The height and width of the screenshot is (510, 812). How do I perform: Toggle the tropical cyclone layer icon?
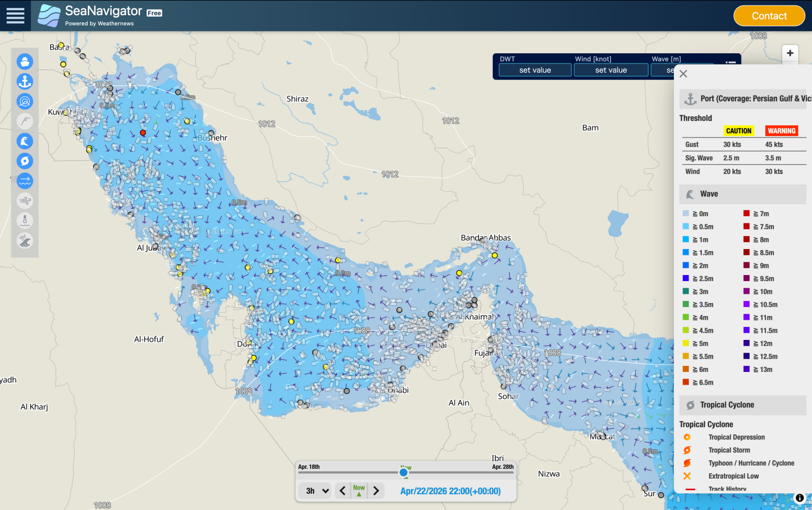coord(25,161)
